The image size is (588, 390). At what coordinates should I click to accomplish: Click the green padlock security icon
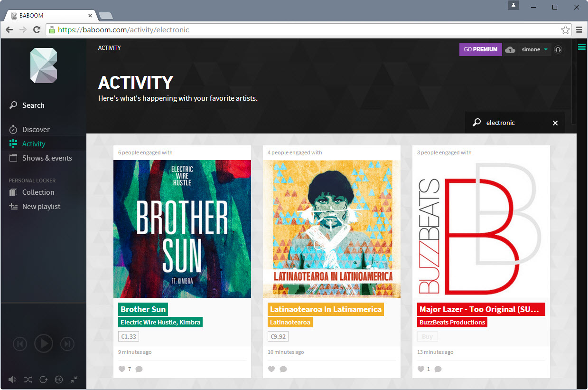coord(52,29)
